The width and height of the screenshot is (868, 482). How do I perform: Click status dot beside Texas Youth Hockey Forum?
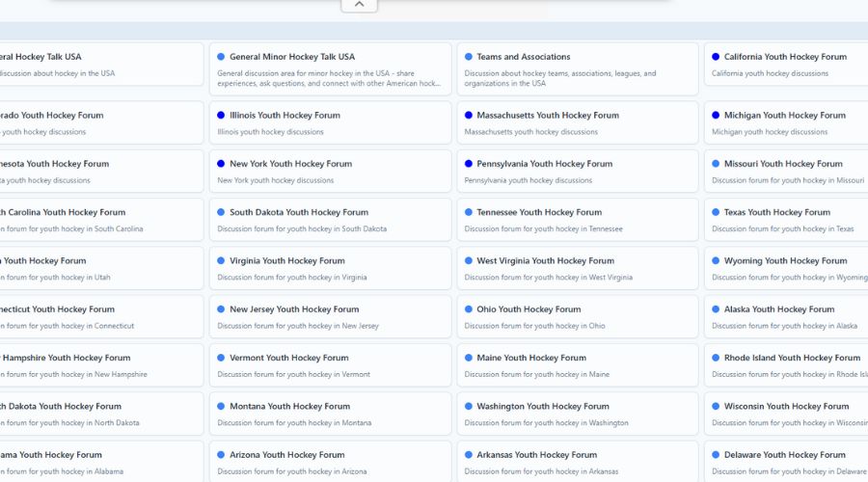pos(716,212)
